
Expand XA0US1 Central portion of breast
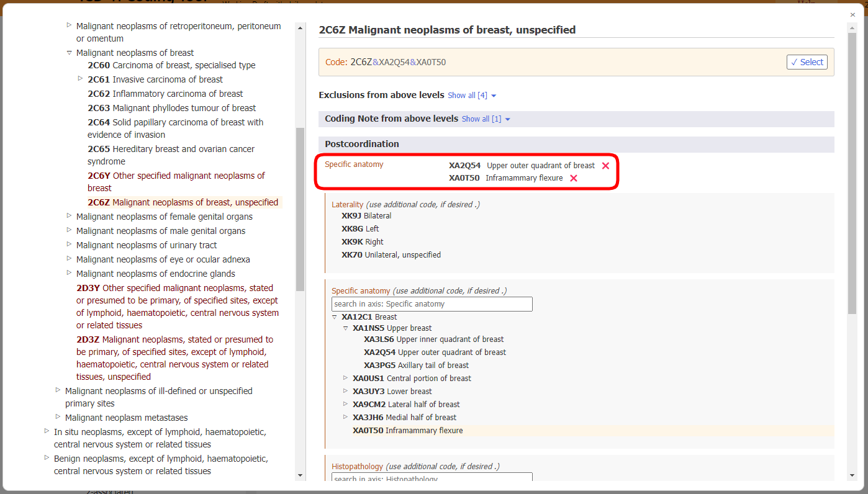pos(346,378)
